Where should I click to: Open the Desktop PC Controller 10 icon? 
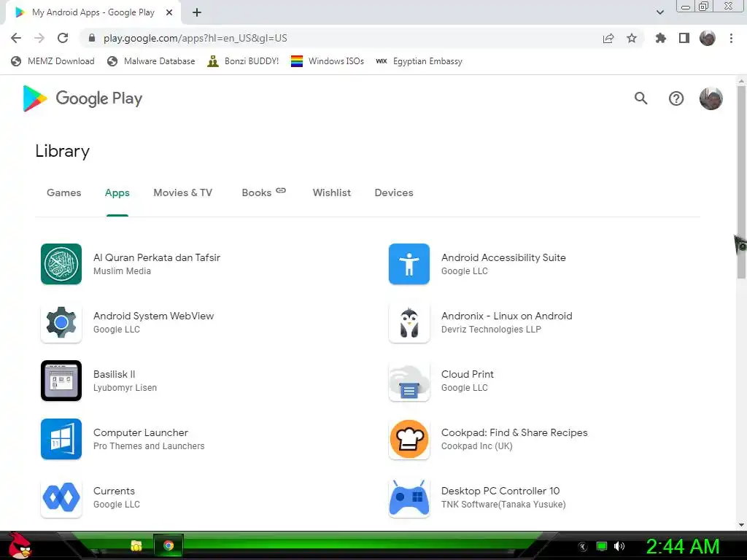point(409,497)
